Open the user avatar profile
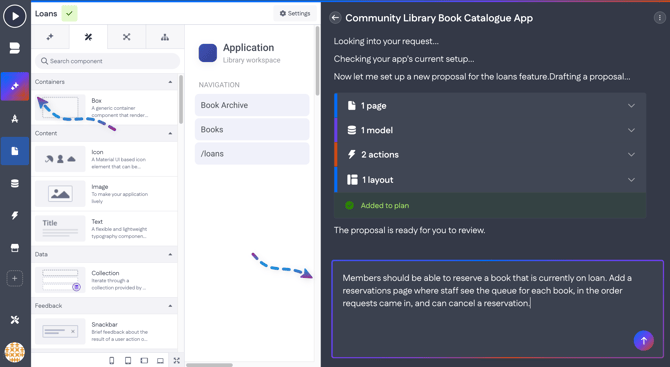The image size is (670, 367). tap(15, 353)
